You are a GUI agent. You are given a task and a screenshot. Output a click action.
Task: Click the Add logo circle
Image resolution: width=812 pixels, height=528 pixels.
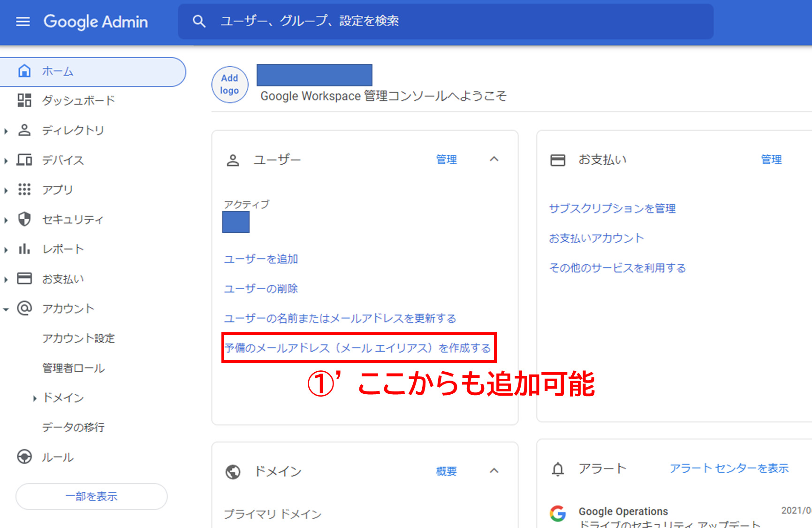tap(230, 84)
